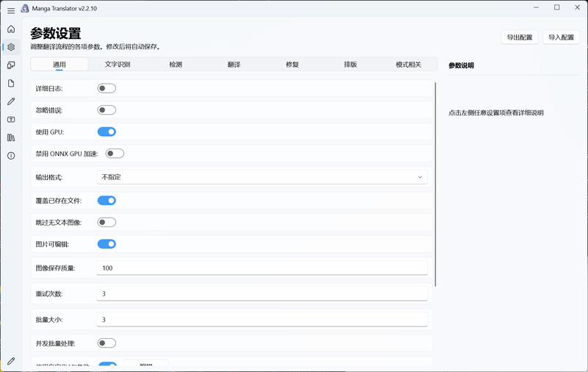Switch to the 修复 tab

(x=292, y=65)
